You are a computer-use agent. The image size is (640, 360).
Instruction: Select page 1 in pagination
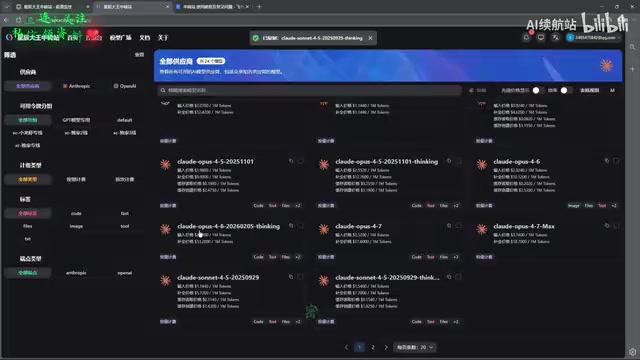(x=359, y=347)
